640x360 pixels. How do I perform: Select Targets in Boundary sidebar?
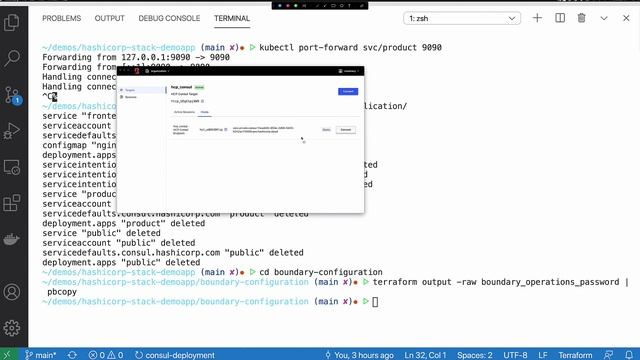(x=142, y=90)
